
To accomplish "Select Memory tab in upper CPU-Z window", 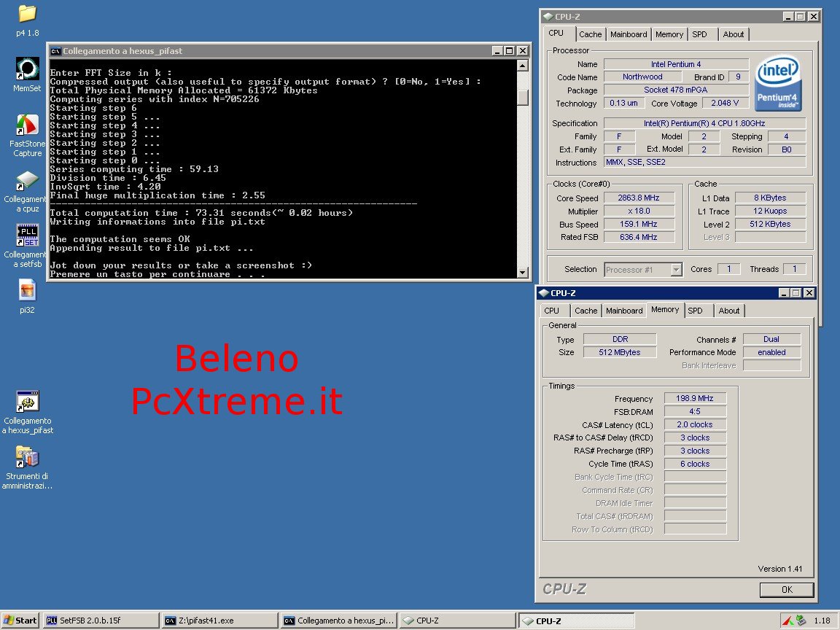I will pos(669,34).
